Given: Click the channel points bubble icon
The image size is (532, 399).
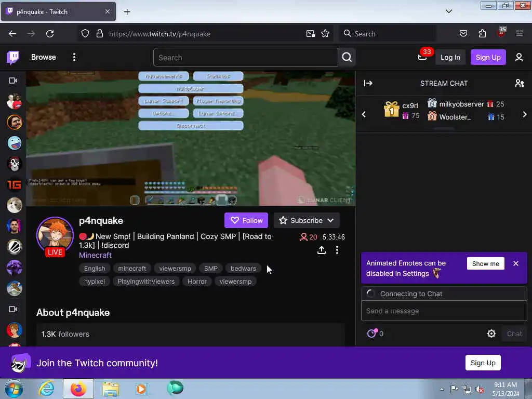Looking at the screenshot, I should tap(372, 333).
